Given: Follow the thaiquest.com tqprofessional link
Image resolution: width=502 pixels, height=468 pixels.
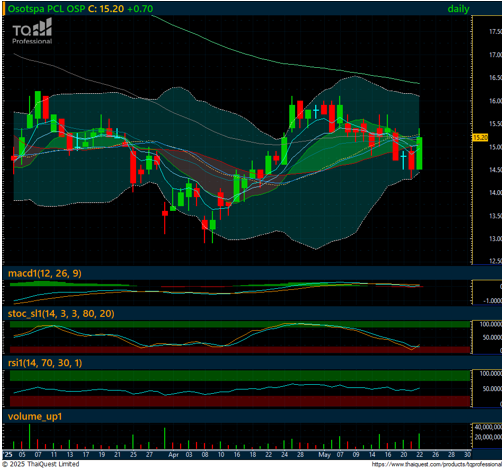Looking at the screenshot, I should 437,464.
